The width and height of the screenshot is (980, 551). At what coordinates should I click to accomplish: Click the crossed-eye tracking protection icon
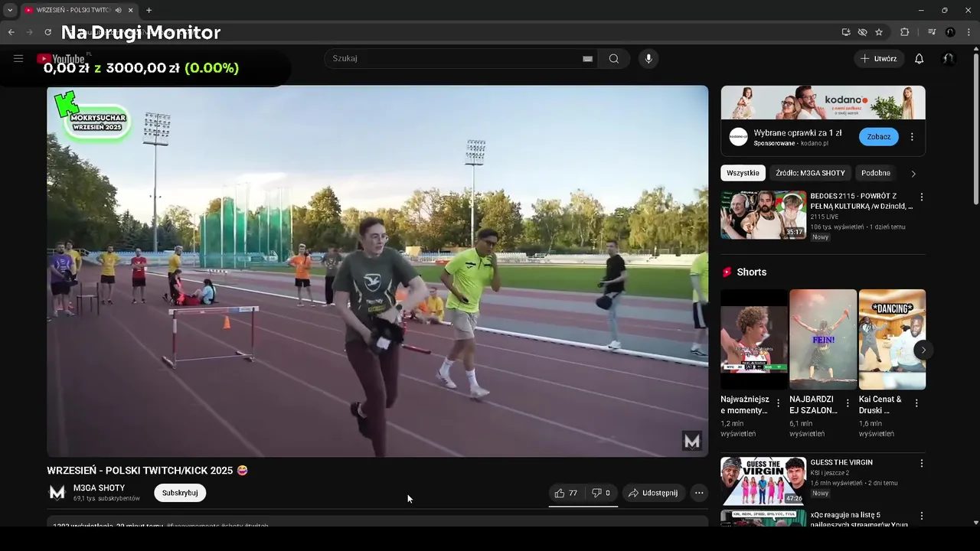coord(862,32)
